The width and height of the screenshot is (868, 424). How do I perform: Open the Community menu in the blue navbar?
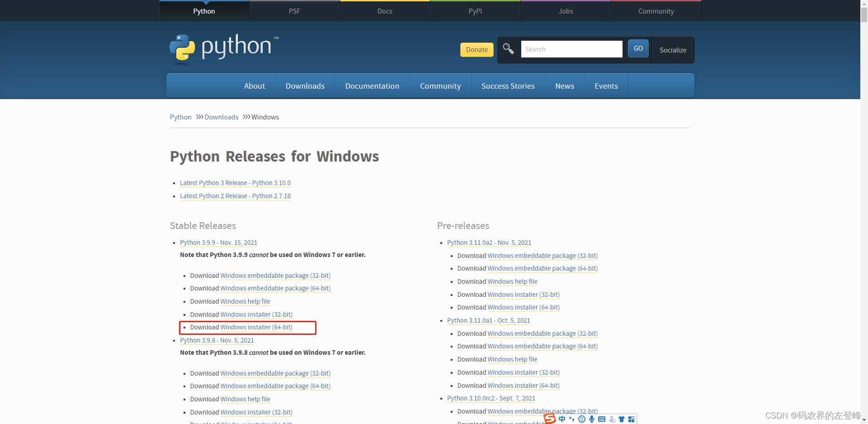[x=440, y=86]
